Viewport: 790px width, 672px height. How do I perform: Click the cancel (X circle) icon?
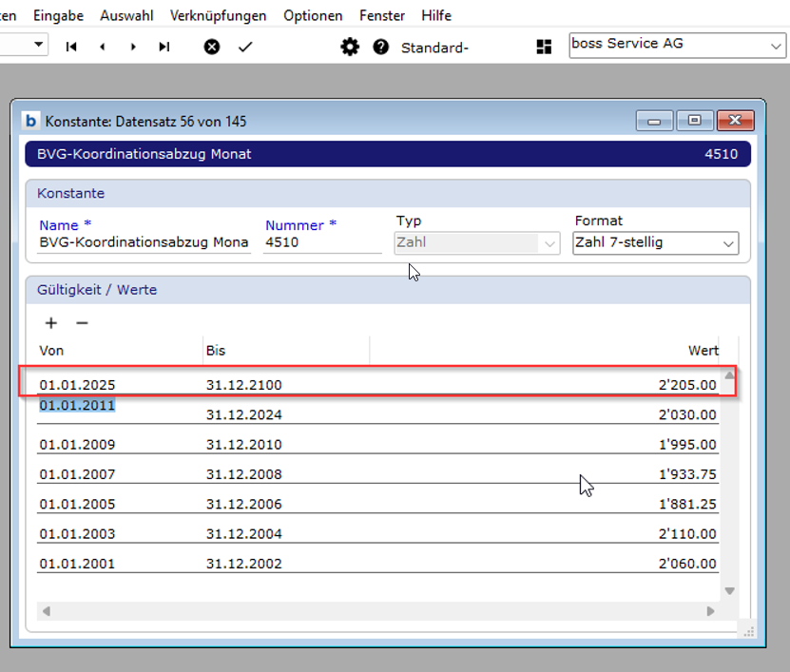[212, 47]
